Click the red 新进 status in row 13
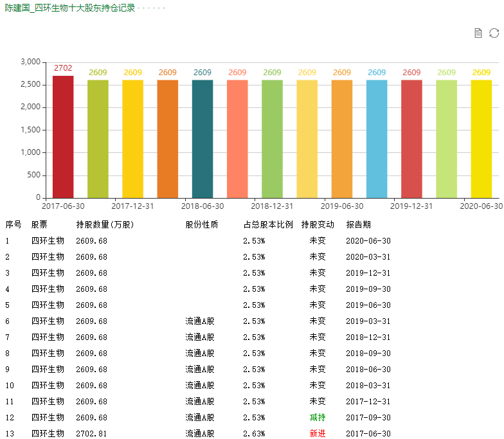 (x=318, y=433)
